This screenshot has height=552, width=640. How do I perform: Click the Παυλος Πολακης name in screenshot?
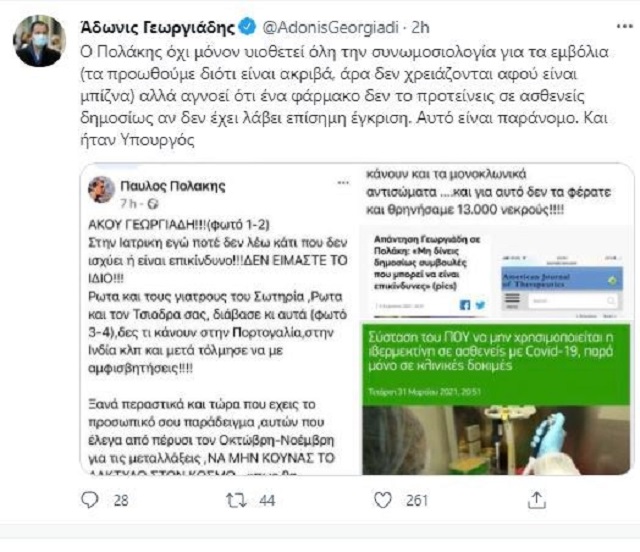point(173,186)
